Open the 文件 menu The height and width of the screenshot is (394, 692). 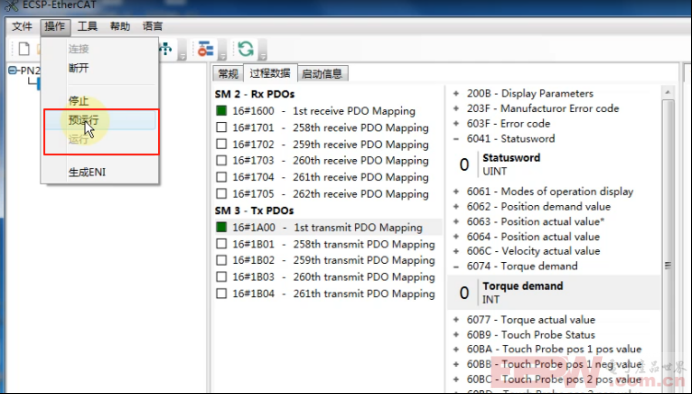click(x=22, y=26)
